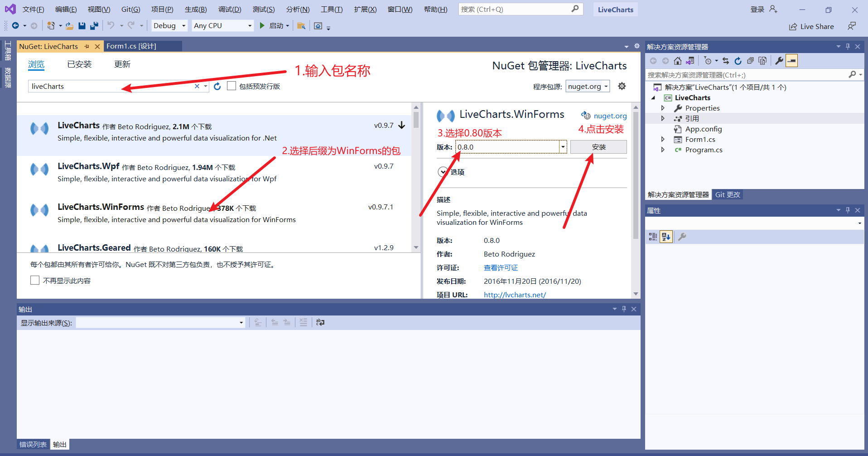Click the package search input field
Viewport: 868px width, 456px height.
(x=111, y=86)
